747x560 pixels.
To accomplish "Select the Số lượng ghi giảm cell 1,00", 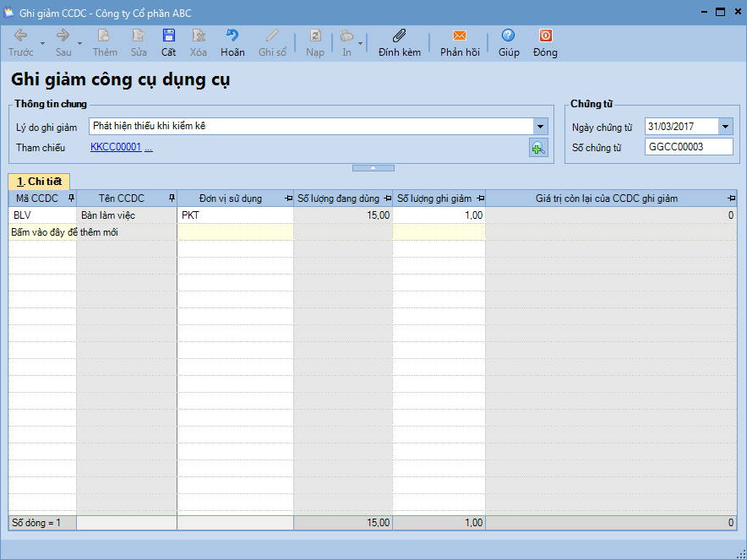I will pyautogui.click(x=439, y=215).
